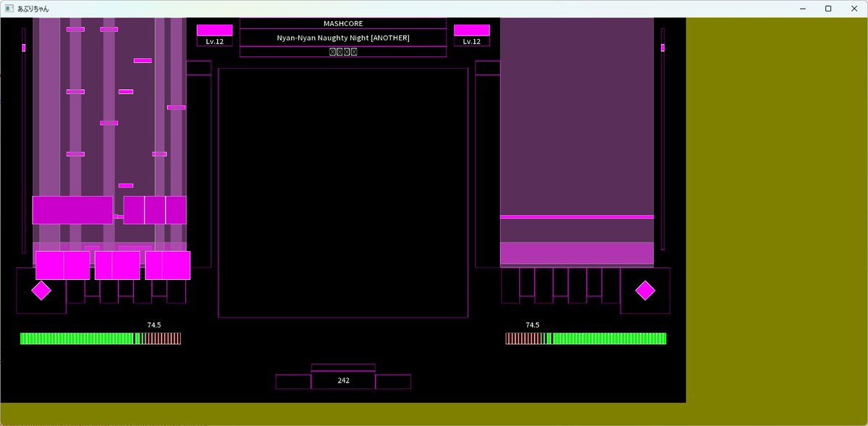Screen dimensions: 868x426
Task: Toggle the second lamp indicator below the song title
Action: pos(339,51)
